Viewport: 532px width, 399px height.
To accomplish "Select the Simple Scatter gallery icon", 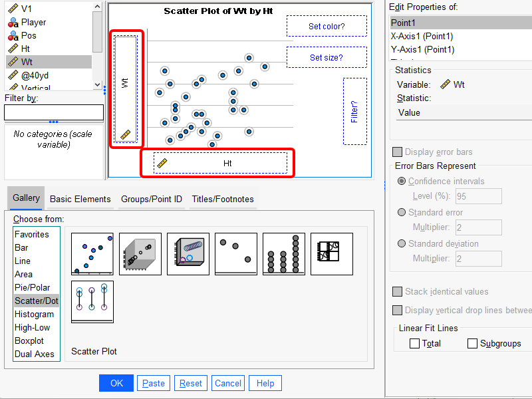I will coord(92,254).
